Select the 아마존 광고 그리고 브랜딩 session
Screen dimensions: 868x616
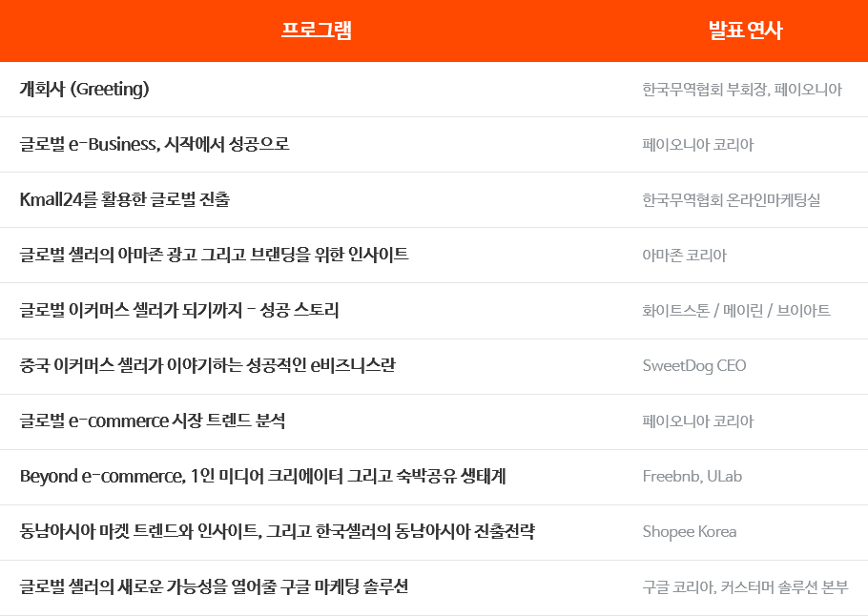pos(215,255)
